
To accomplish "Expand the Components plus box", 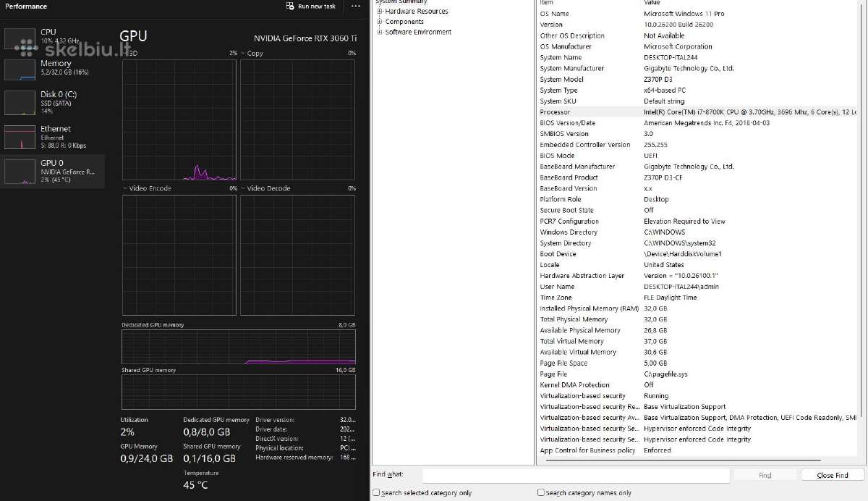I will (x=380, y=22).
